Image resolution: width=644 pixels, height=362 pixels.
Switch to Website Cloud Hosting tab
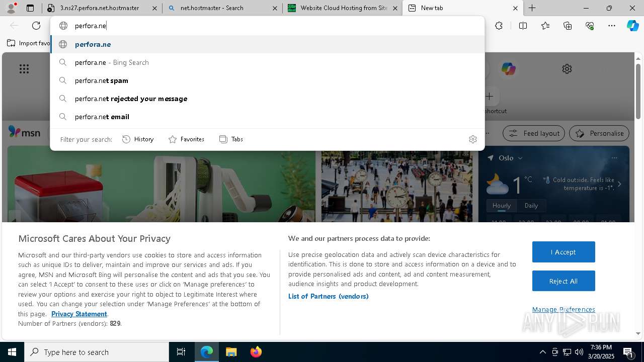[x=342, y=8]
